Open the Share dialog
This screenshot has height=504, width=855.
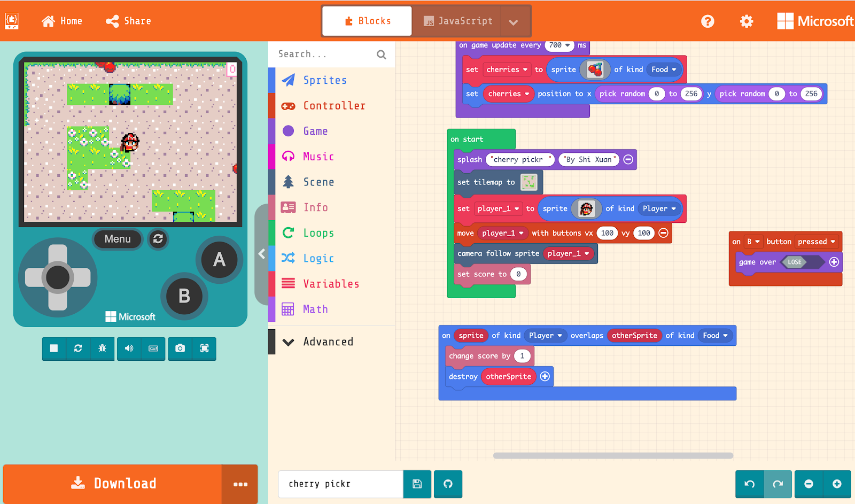coord(128,21)
